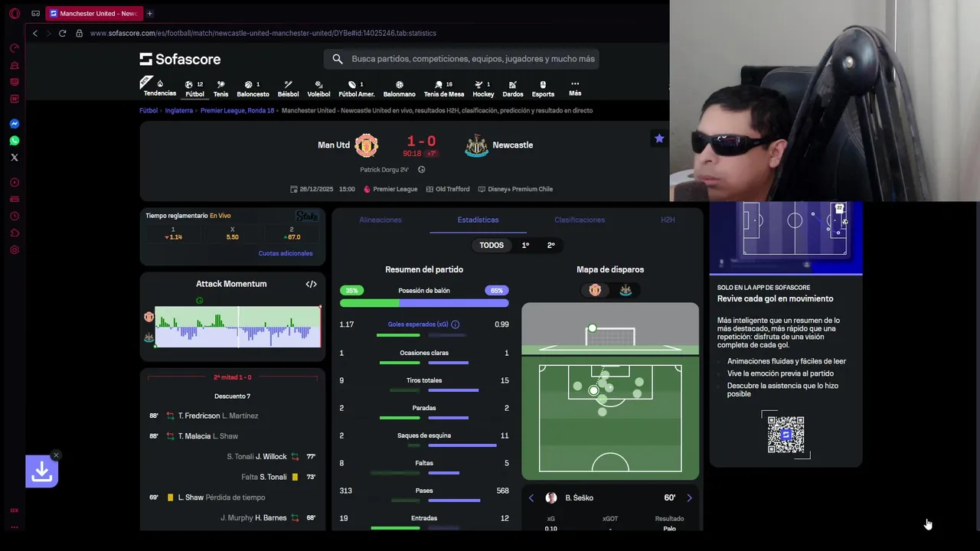Click the Attack Momentum chart
This screenshot has width=980, height=551.
click(237, 327)
